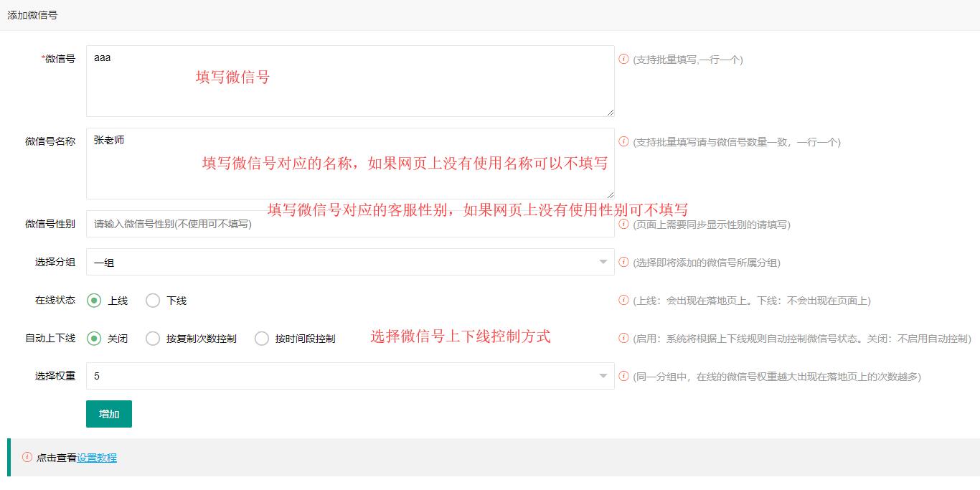Click the 在线状态 field label
Screen dimensions: 980x490
(x=55, y=300)
